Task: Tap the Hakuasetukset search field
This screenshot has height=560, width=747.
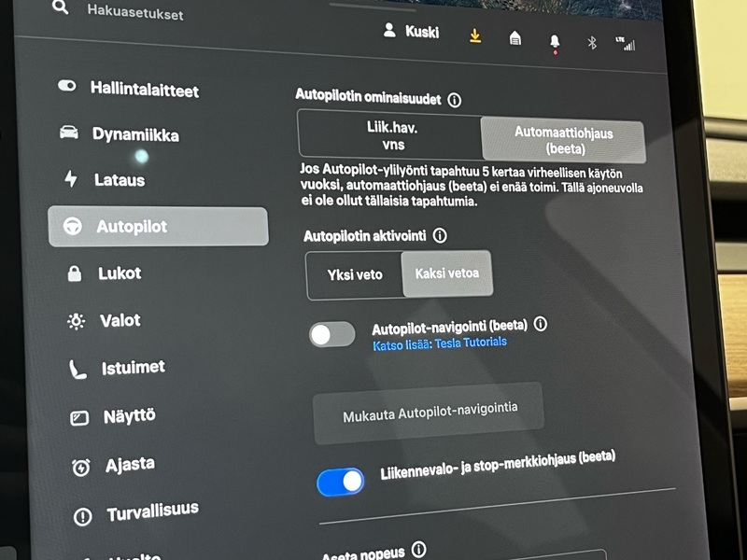Action: tap(135, 13)
